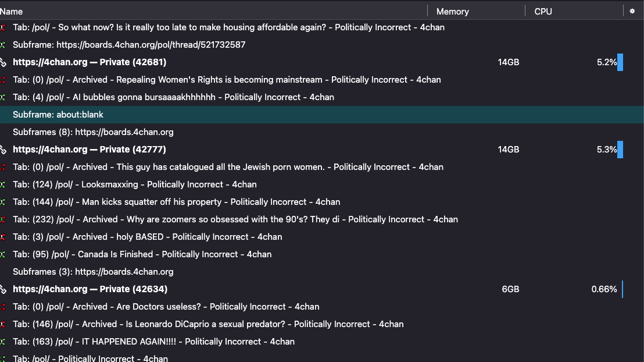The width and height of the screenshot is (644, 362).
Task: Click the link icon beside process 42777
Action: tap(3, 150)
